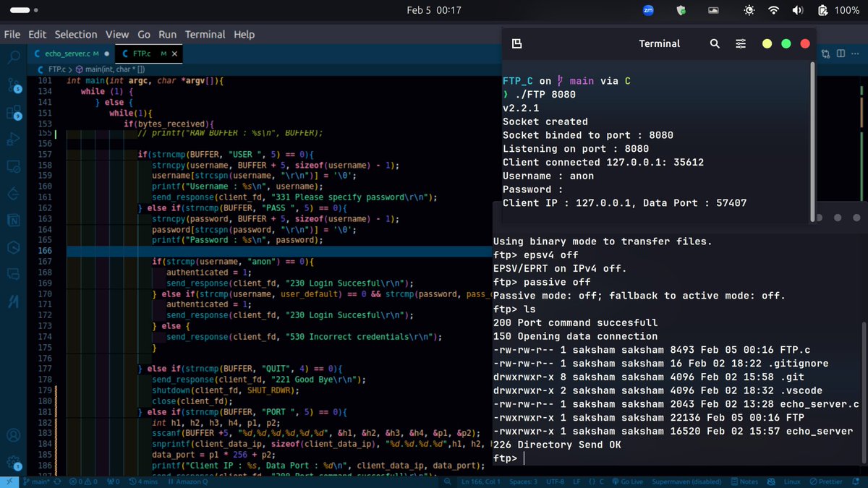
Task: Click Spaces: 3 indentation setting
Action: click(x=523, y=481)
